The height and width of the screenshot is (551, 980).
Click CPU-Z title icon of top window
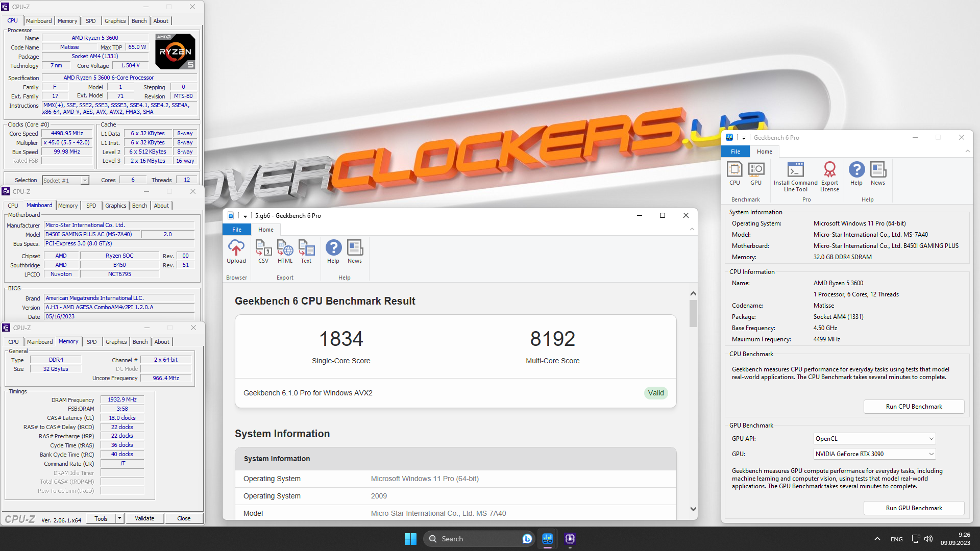coord(6,7)
